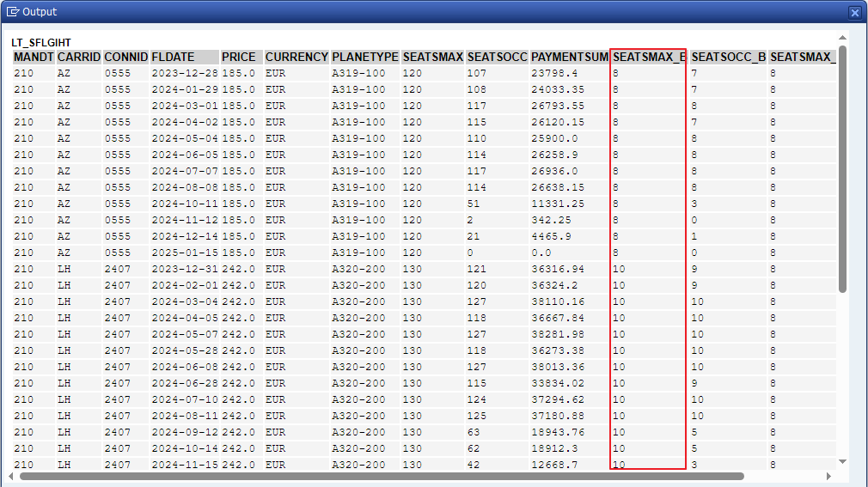Click the LT_SFLGIHT table title
The width and height of the screenshot is (868, 487).
pos(41,43)
